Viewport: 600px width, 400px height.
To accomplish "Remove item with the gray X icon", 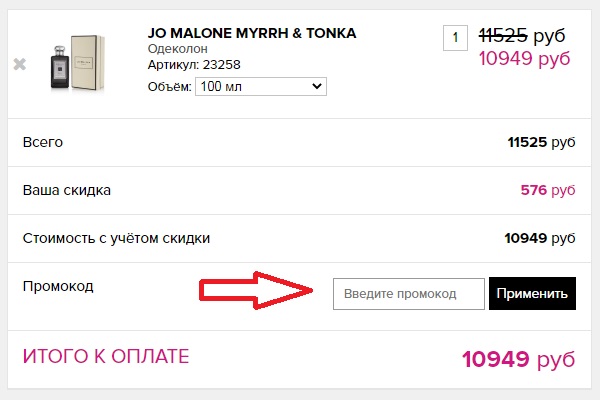I will (x=19, y=64).
